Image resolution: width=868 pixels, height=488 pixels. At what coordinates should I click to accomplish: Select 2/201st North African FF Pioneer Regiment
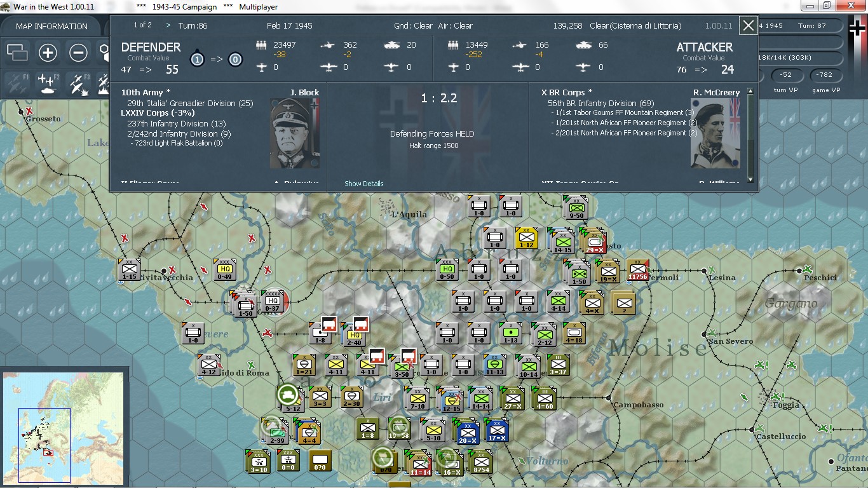624,133
